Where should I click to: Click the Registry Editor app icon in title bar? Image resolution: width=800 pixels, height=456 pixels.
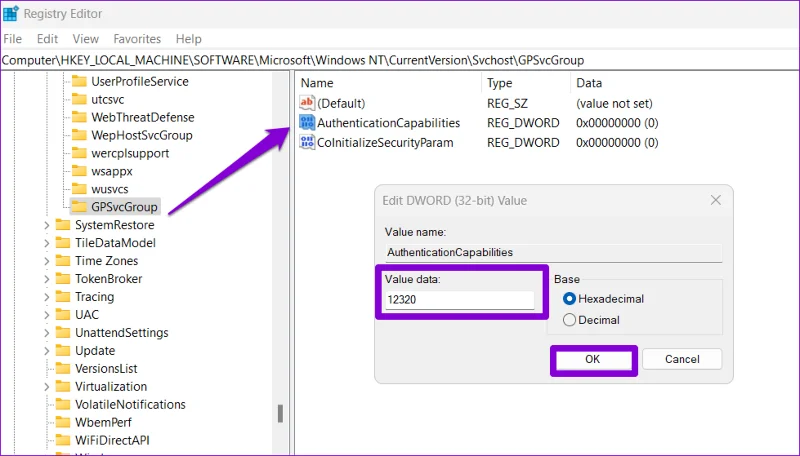point(10,14)
